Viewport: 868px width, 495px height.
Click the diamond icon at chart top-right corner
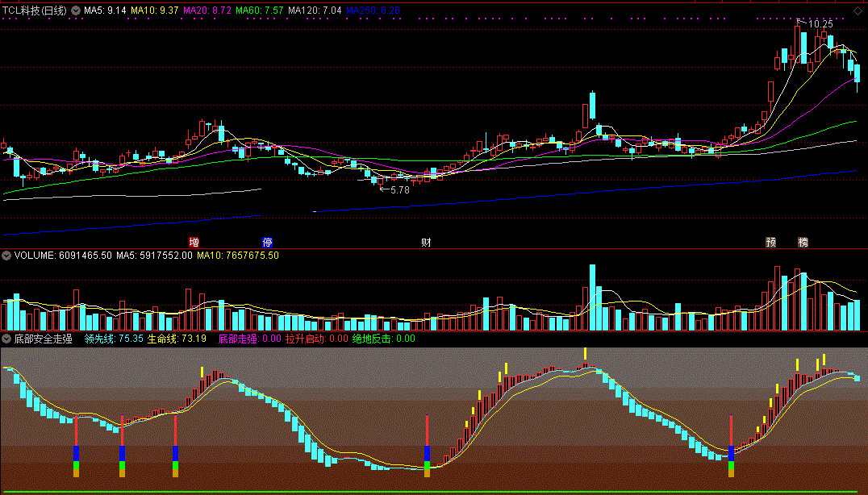pyautogui.click(x=860, y=10)
